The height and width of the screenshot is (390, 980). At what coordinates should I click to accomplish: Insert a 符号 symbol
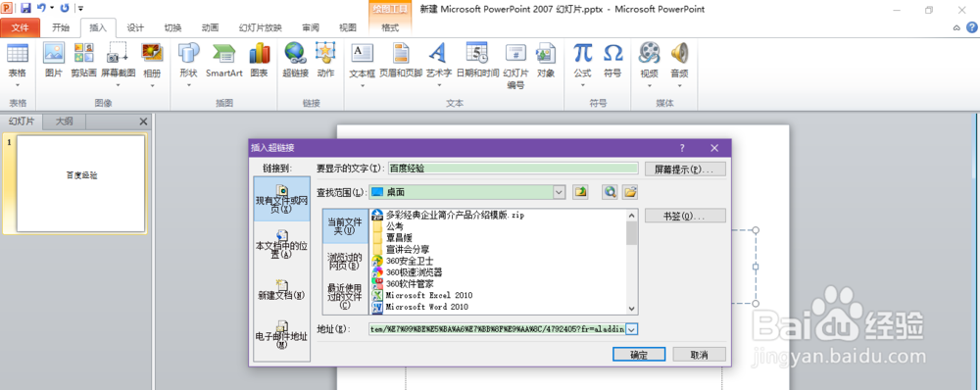[x=612, y=60]
